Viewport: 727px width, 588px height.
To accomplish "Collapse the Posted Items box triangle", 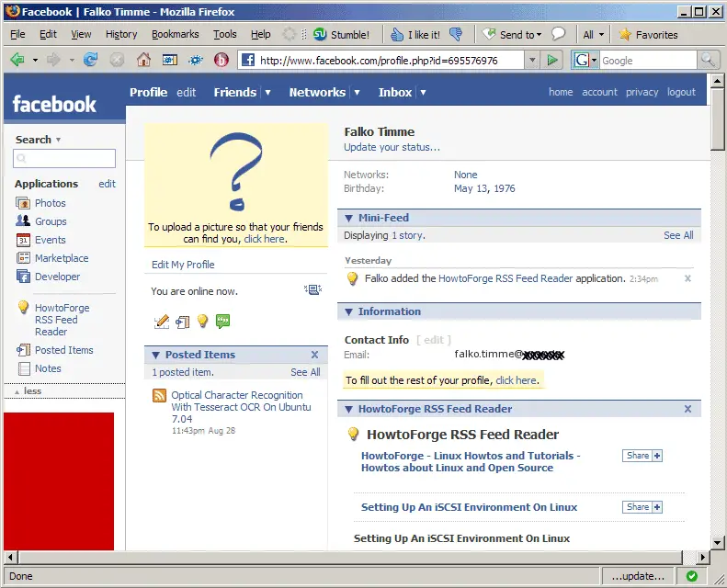I will click(x=156, y=355).
